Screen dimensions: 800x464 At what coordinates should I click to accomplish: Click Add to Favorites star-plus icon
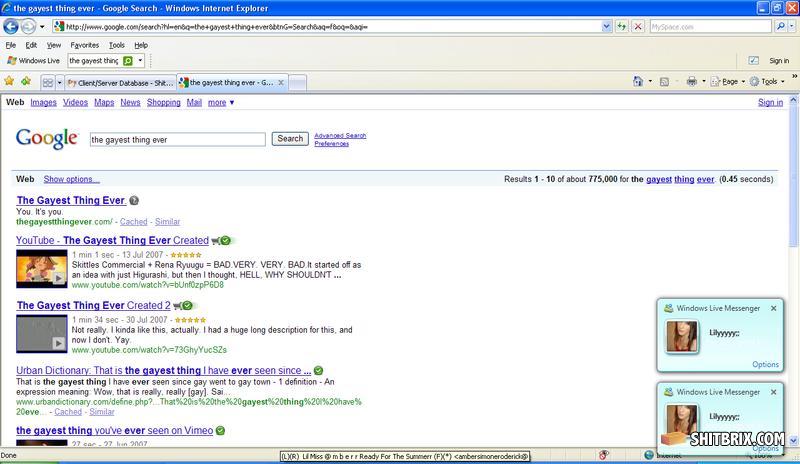[26, 81]
